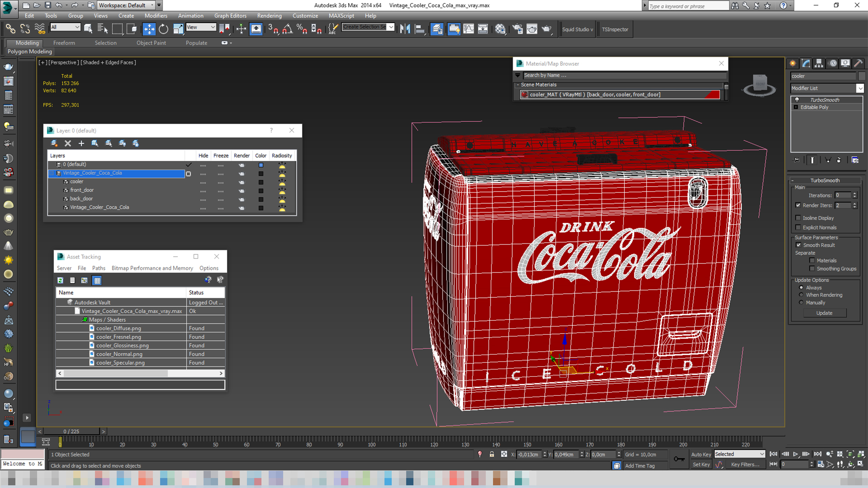Open Curve Editor from toolbar

click(469, 29)
